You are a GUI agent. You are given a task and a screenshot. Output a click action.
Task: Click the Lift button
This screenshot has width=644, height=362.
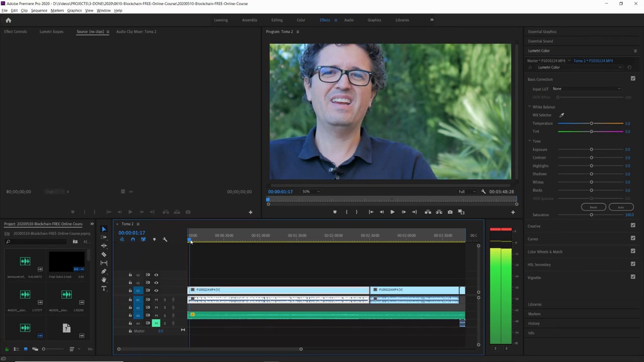point(428,212)
